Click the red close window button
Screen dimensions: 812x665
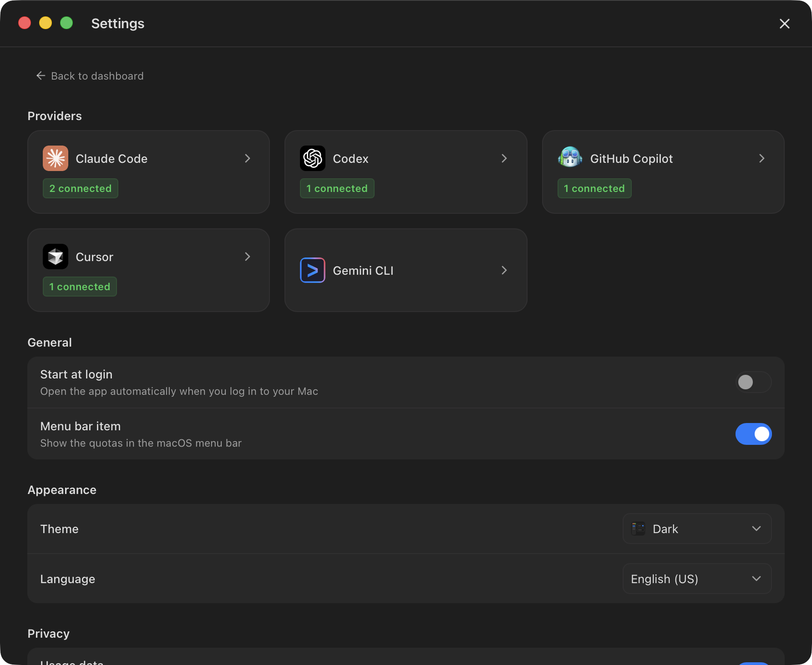pyautogui.click(x=25, y=23)
